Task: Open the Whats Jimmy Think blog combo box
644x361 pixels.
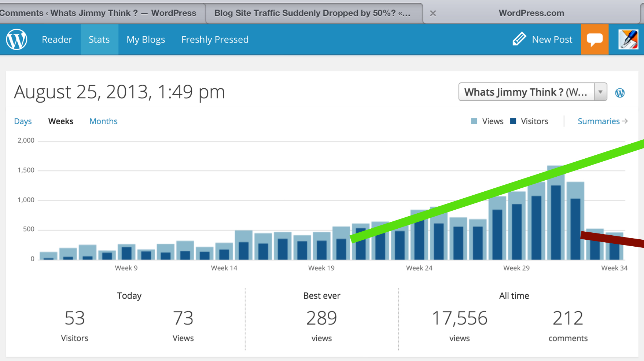Action: pos(533,92)
